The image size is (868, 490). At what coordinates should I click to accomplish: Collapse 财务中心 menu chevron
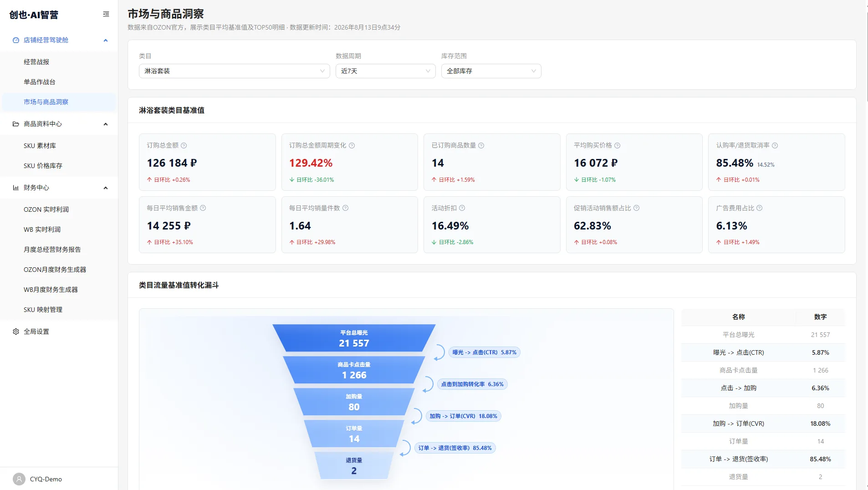click(106, 188)
